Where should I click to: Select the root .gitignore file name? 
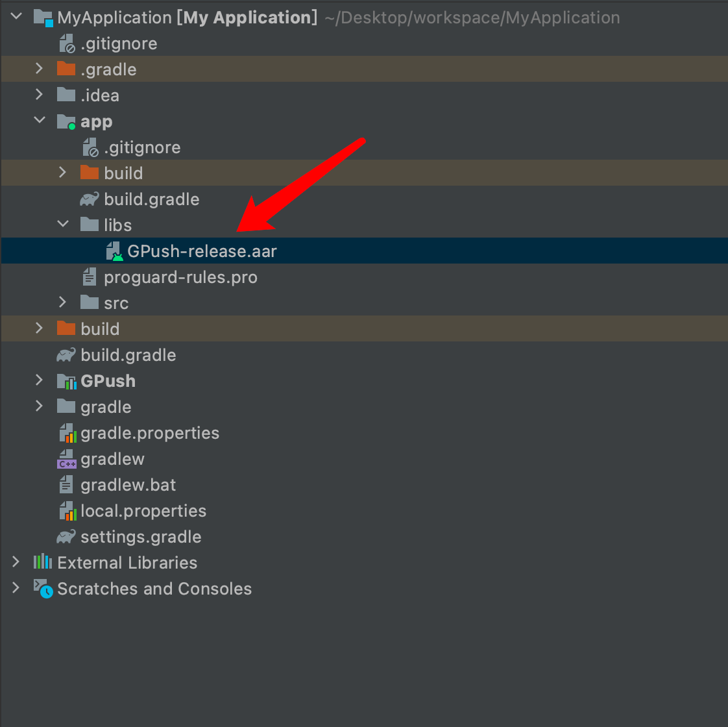tap(119, 43)
